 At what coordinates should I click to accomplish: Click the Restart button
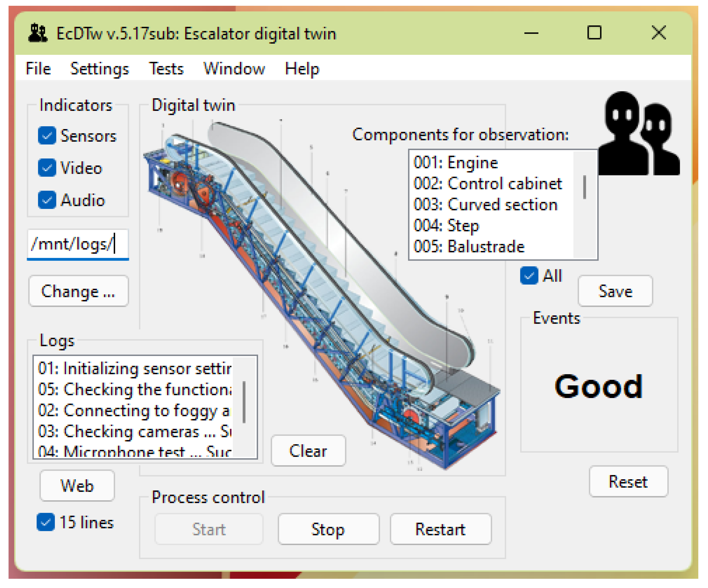(x=440, y=529)
